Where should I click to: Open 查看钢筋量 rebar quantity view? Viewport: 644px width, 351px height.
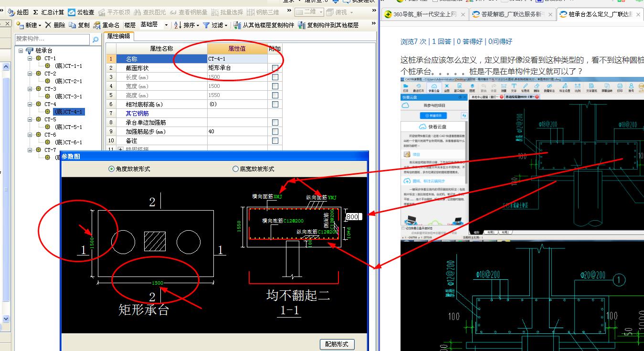point(188,12)
